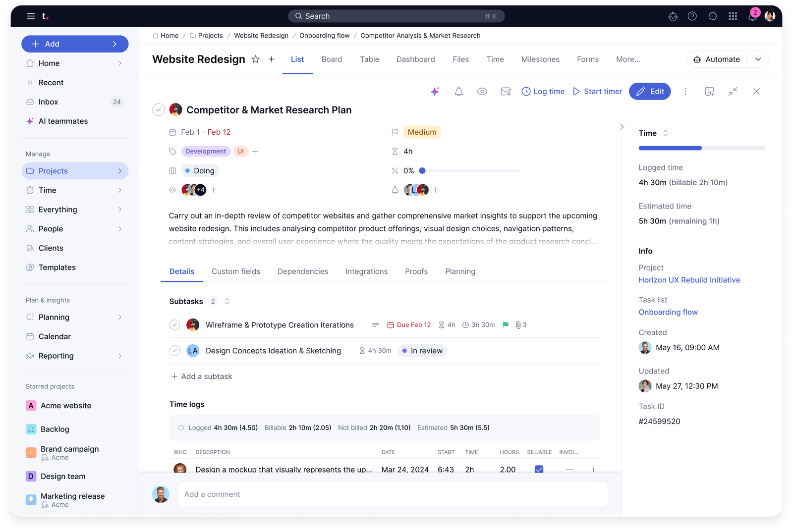Open the apps grid icon

[x=733, y=16]
